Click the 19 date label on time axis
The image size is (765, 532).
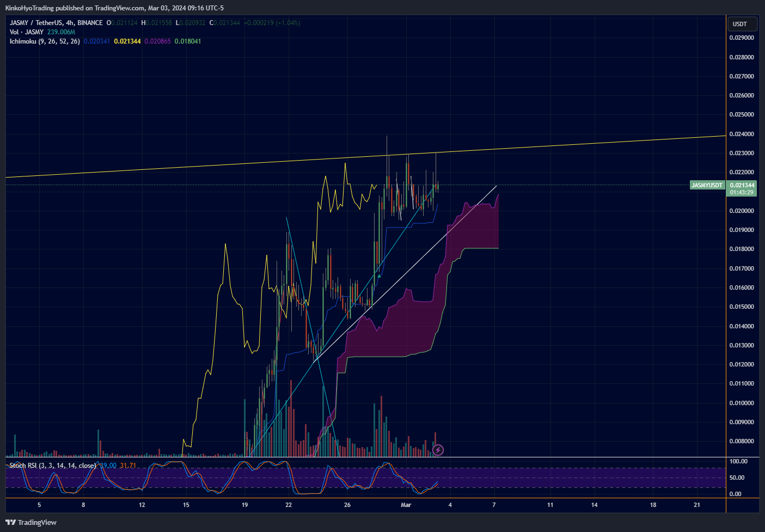coord(244,505)
